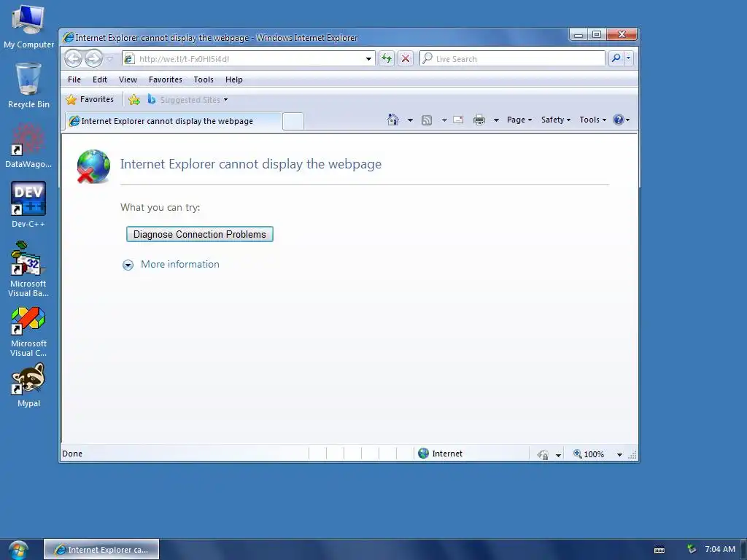Open the command bar Tools dropdown
Image resolution: width=747 pixels, height=560 pixels.
tap(592, 120)
